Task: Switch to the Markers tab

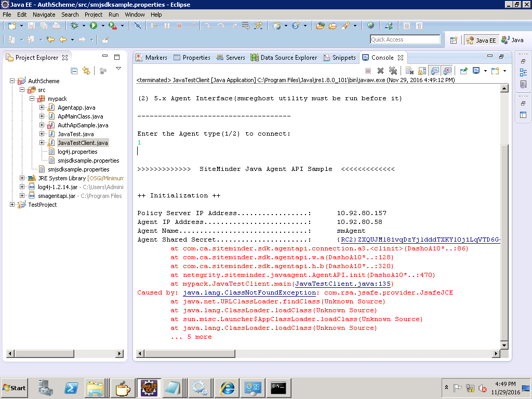Action: click(151, 58)
